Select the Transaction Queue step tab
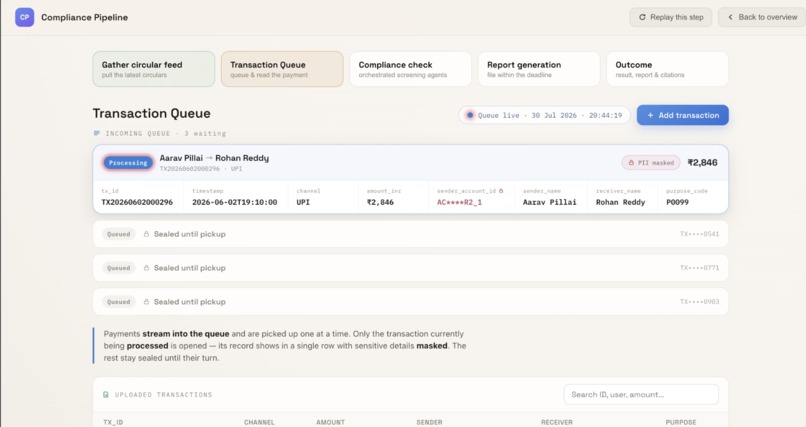The height and width of the screenshot is (427, 806). click(282, 69)
